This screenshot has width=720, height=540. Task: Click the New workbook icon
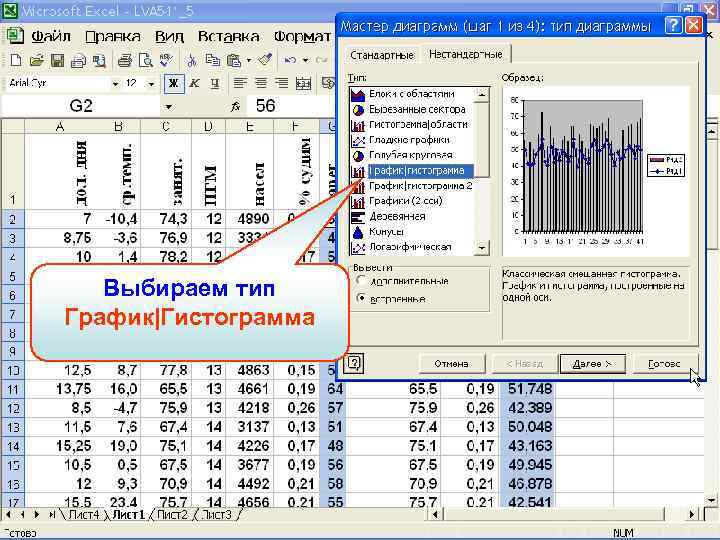pyautogui.click(x=16, y=60)
